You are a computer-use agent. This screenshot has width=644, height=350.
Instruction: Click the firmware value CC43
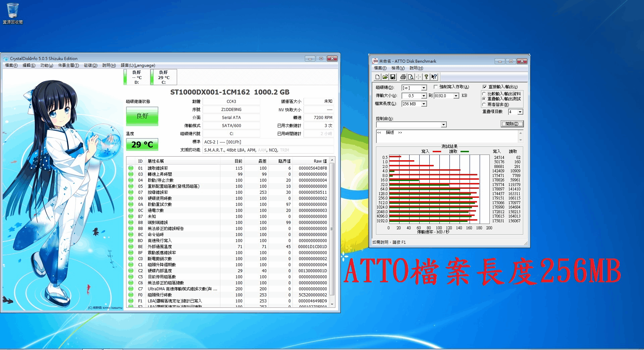coord(231,102)
